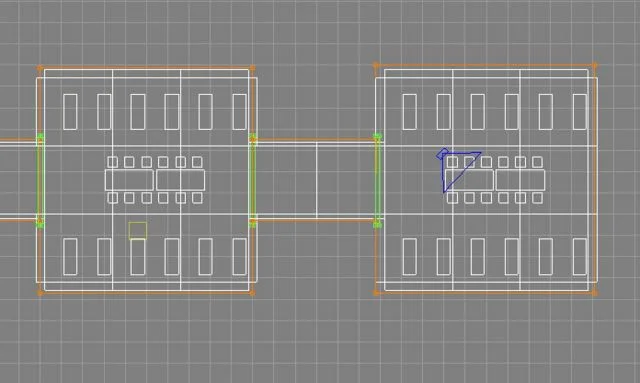This screenshot has width=640, height=383.
Task: Click bottom-right orange corner vertex of right room
Action: 594,292
